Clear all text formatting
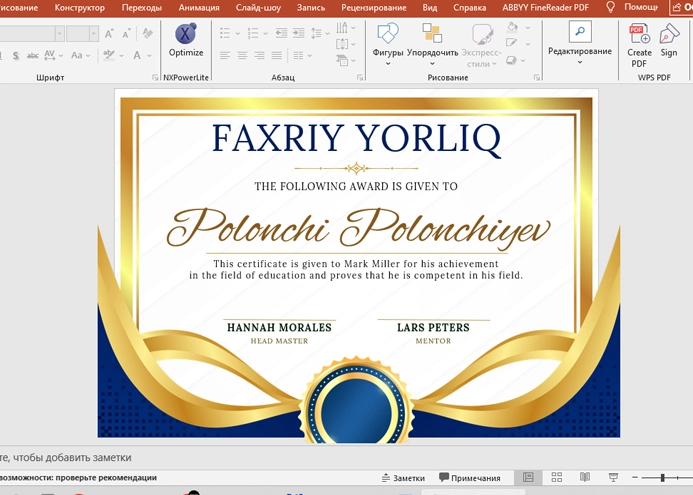 click(148, 34)
